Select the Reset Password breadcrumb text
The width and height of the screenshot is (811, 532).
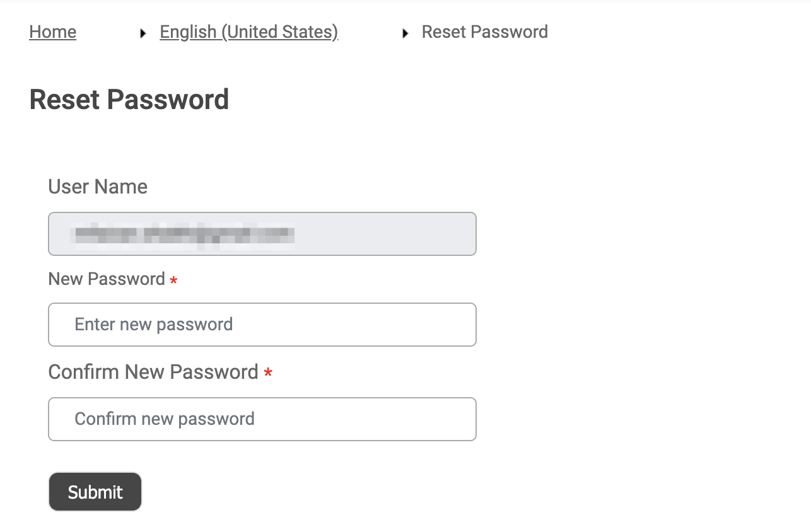point(484,32)
